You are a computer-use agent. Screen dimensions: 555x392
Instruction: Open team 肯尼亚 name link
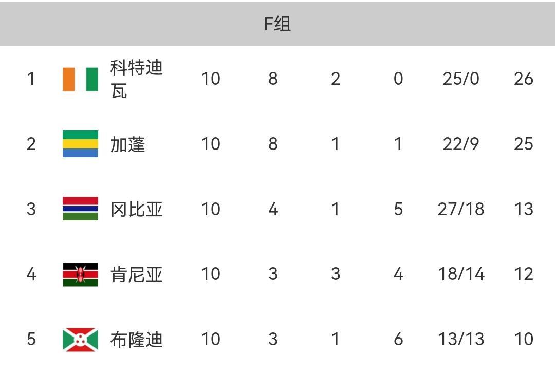[136, 274]
